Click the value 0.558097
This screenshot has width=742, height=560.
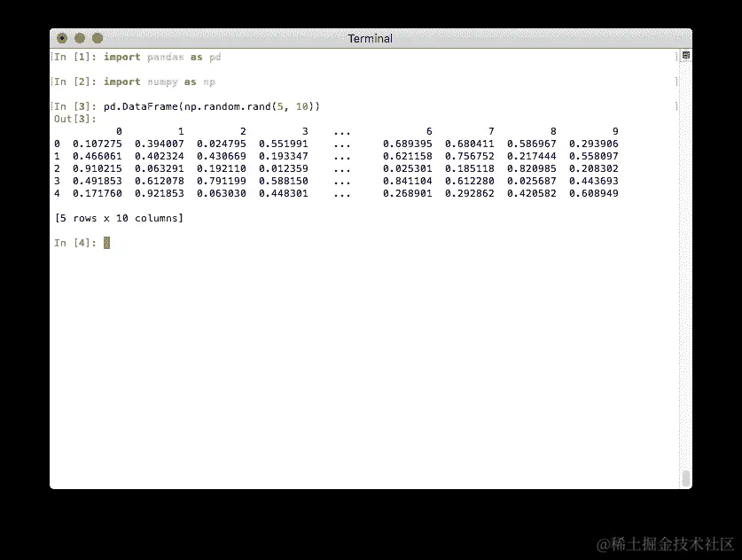[593, 156]
